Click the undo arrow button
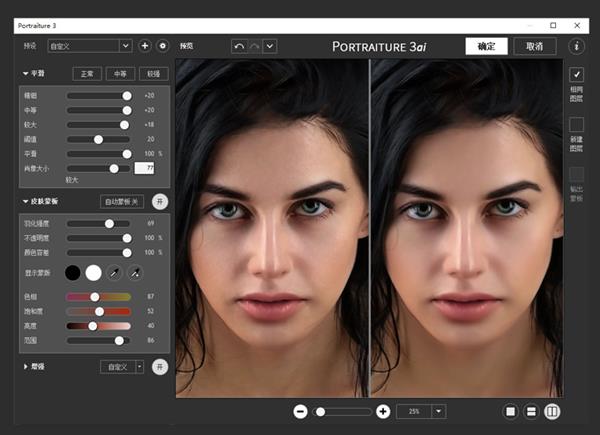 (x=238, y=46)
